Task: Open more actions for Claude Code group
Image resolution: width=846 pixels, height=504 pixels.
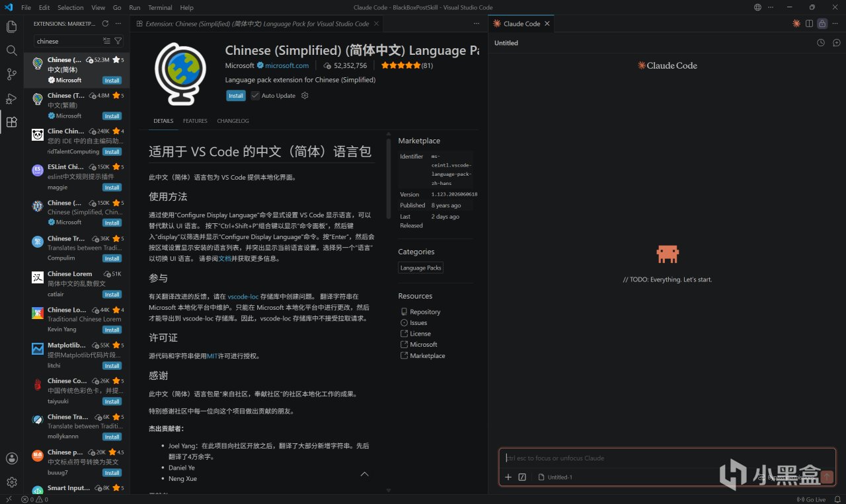Action: [835, 23]
